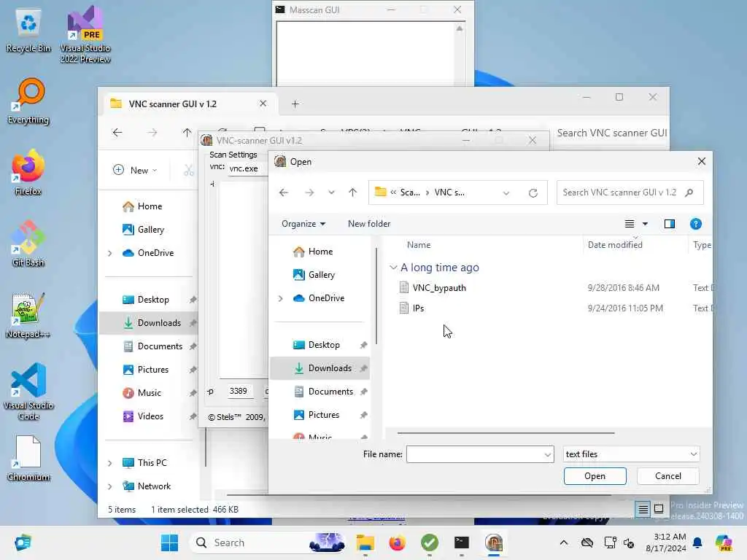The image size is (747, 560).
Task: Open the Notepad++ desktop shortcut
Action: pyautogui.click(x=28, y=315)
